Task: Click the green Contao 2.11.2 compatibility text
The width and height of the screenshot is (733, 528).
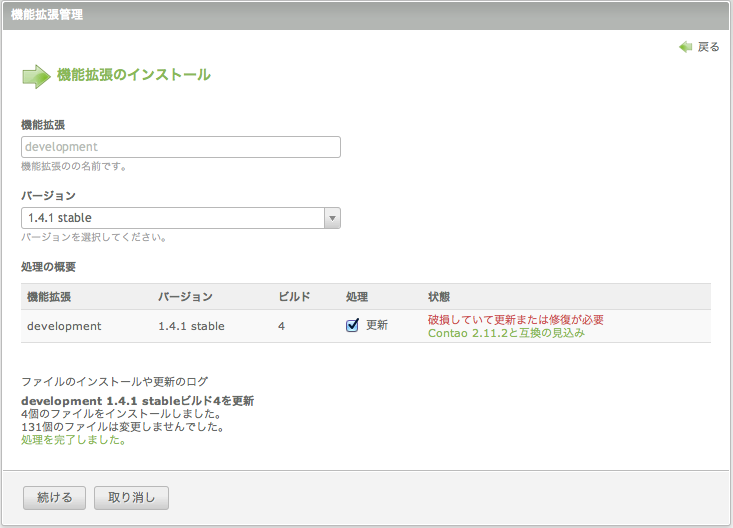Action: coord(506,333)
